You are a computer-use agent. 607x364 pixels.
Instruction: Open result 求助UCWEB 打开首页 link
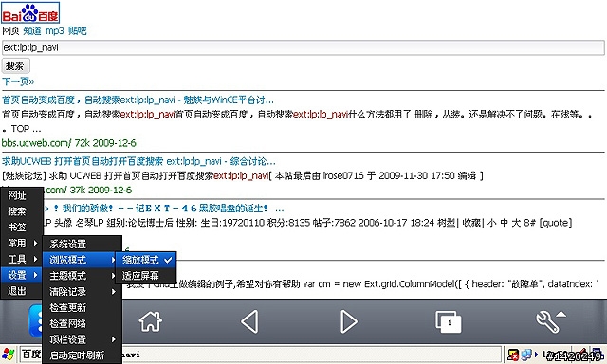click(x=138, y=161)
